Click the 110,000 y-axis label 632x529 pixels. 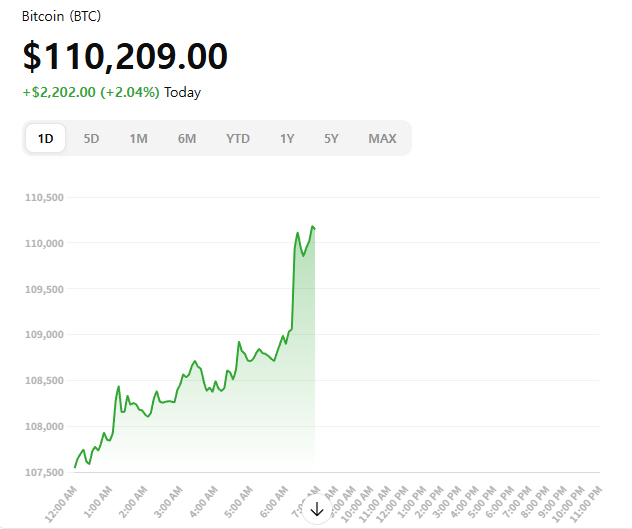point(44,243)
